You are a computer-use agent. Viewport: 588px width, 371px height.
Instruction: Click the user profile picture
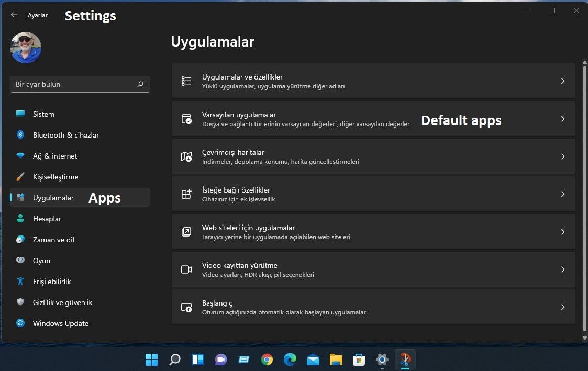point(26,48)
